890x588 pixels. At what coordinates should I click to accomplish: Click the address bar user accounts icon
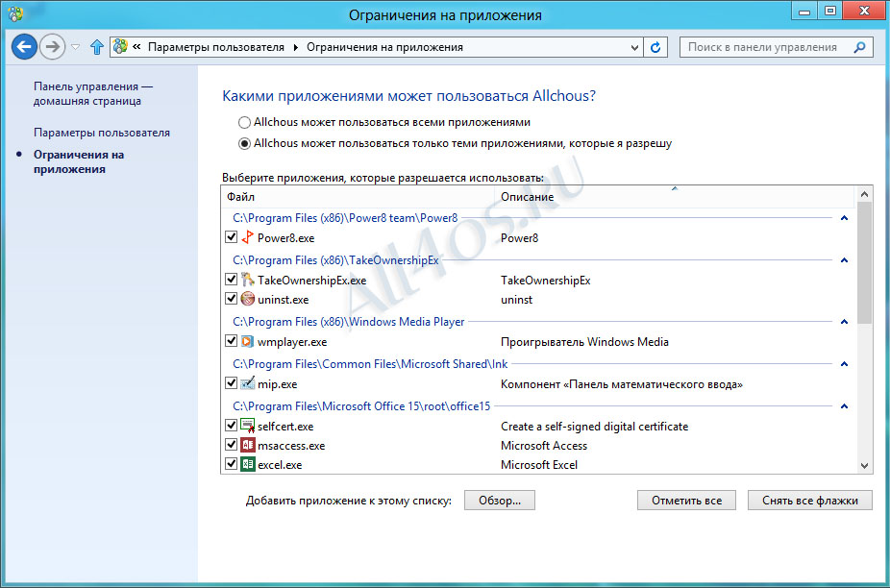pos(120,46)
